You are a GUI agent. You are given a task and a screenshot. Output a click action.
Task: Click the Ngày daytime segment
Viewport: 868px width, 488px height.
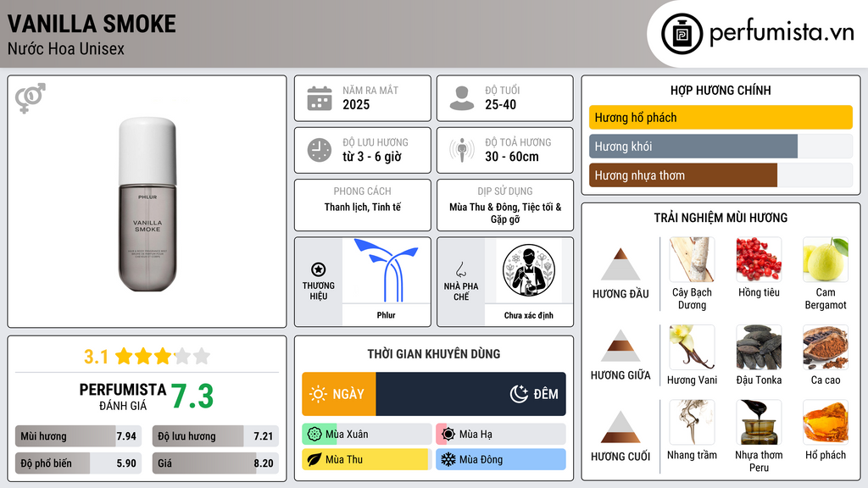[339, 394]
